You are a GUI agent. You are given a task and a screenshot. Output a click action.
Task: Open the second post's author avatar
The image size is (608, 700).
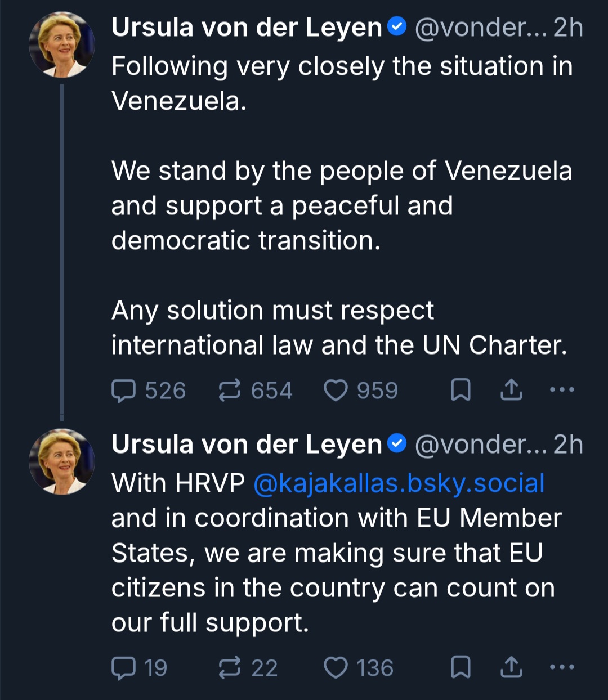click(62, 462)
